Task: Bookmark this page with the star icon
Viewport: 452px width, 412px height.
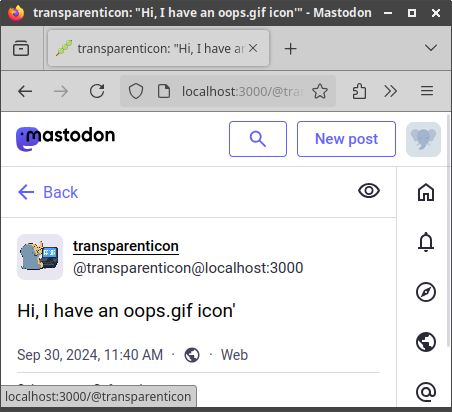Action: point(320,91)
